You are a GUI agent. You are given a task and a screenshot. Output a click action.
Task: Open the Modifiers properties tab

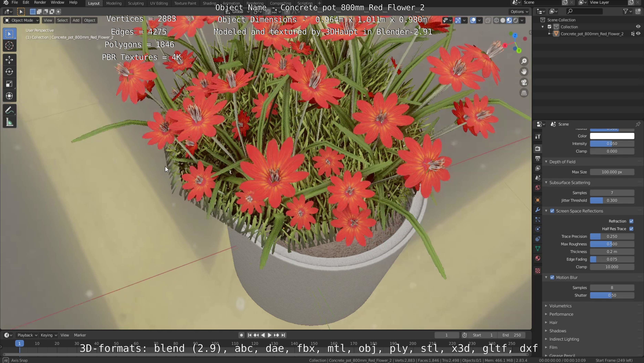click(x=538, y=210)
